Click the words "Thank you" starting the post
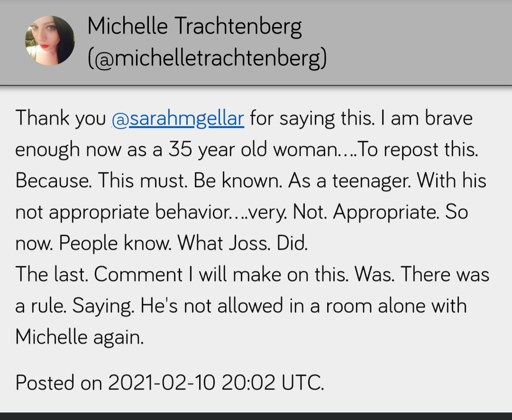512x420 pixels. pos(60,118)
